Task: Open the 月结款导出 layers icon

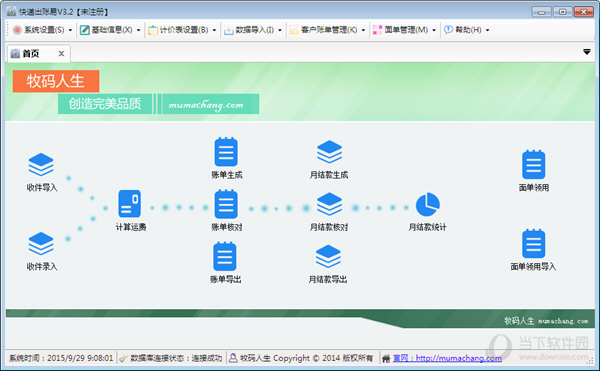Action: (328, 257)
